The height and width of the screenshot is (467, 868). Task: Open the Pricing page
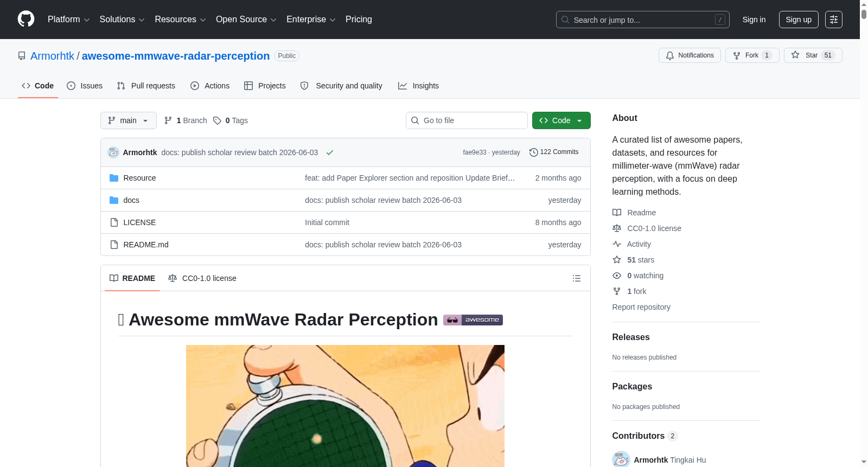359,20
